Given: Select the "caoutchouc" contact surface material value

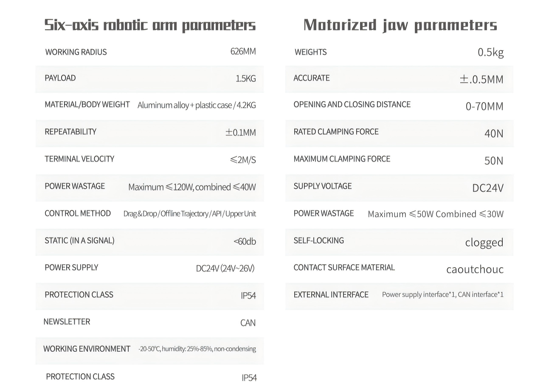Looking at the screenshot, I should tap(475, 269).
